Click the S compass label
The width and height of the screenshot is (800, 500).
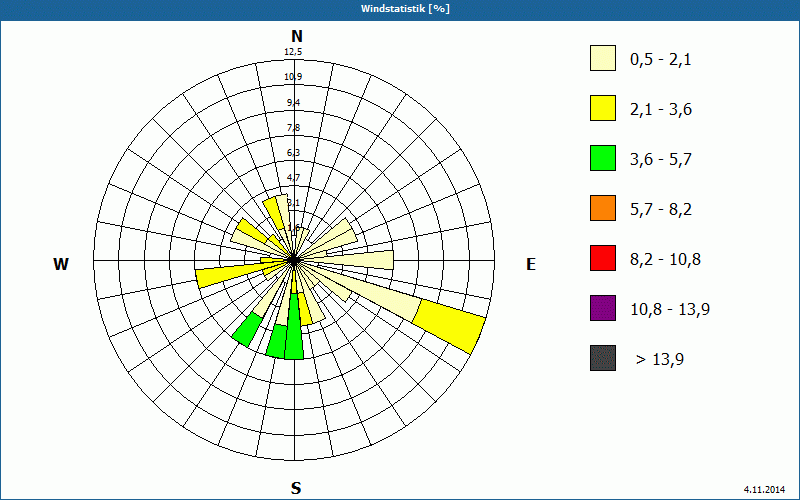[296, 488]
